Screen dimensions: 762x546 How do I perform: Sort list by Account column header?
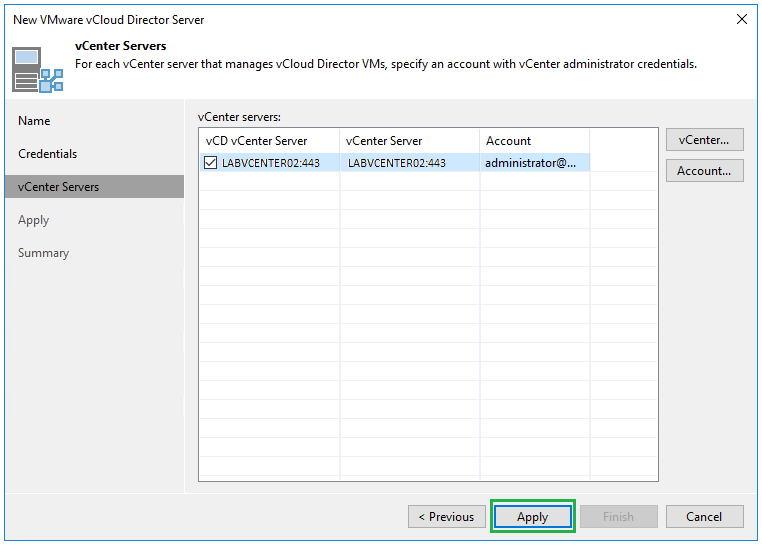509,141
